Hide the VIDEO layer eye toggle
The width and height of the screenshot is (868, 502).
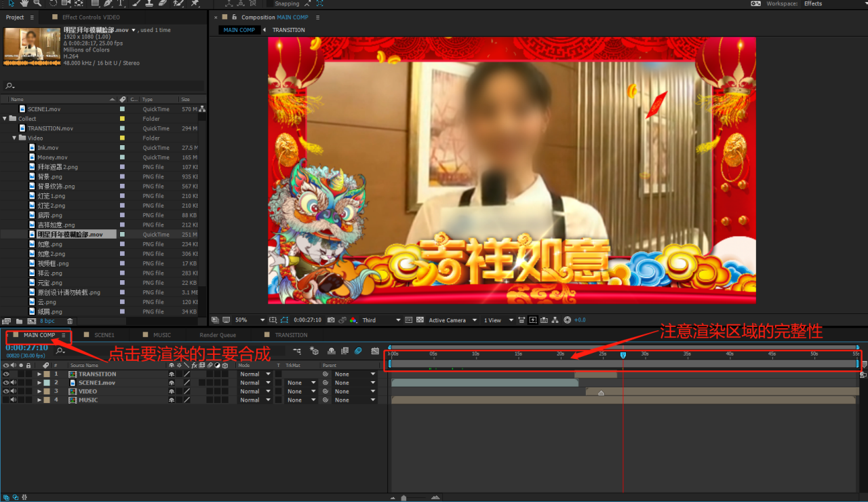[6, 391]
